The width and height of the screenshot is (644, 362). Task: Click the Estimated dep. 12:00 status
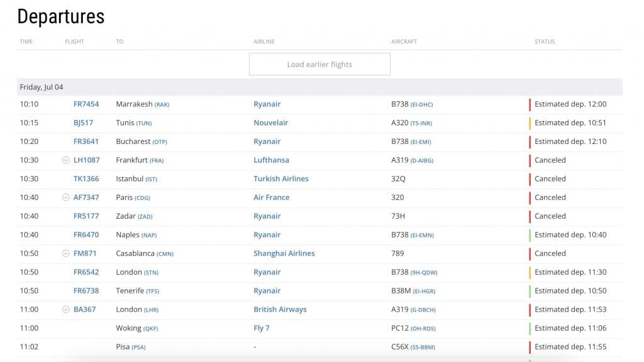tap(570, 104)
